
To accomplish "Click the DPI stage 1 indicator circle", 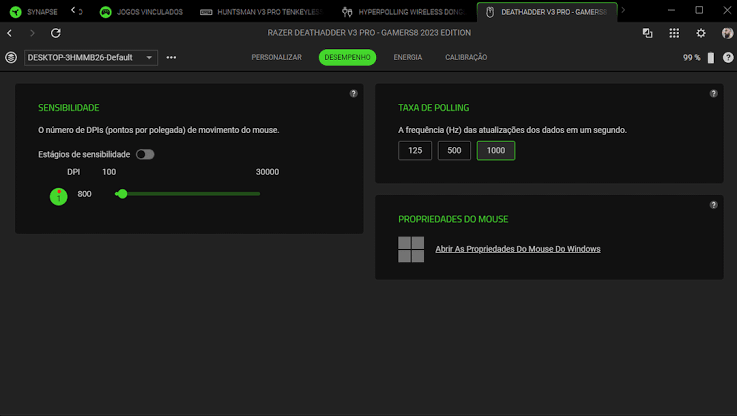I will click(x=59, y=196).
